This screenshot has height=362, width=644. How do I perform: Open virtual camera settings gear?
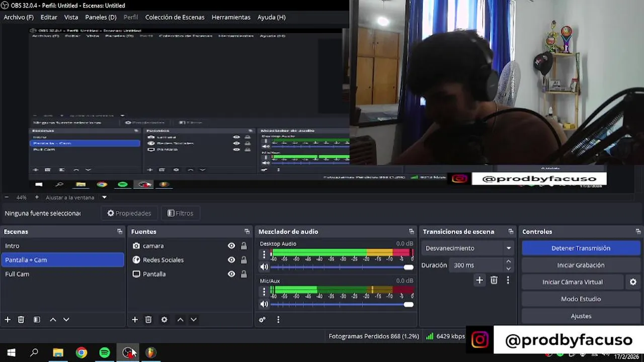tap(633, 282)
